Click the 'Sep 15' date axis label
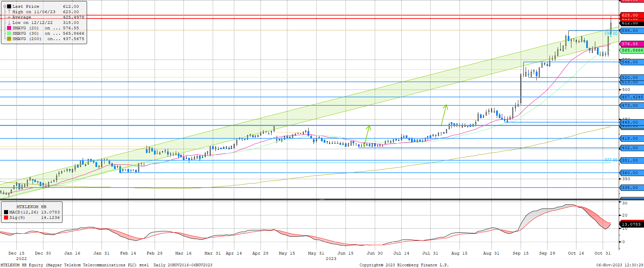 521,253
